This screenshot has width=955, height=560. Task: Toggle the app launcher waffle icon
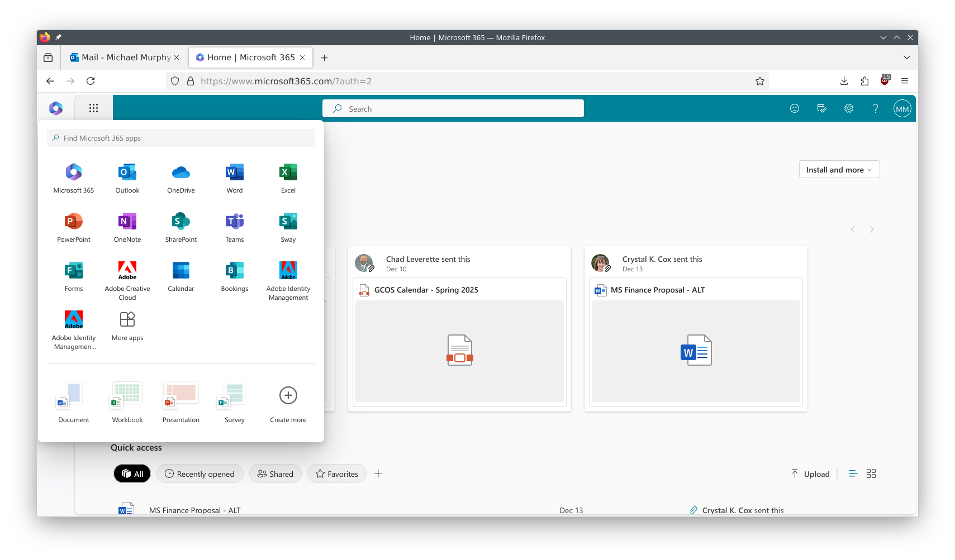[93, 108]
